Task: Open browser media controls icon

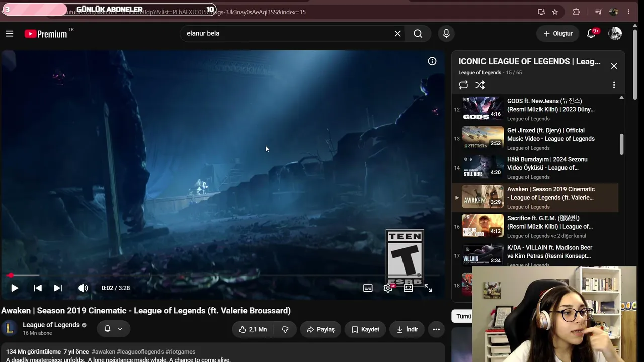Action: 598,12
